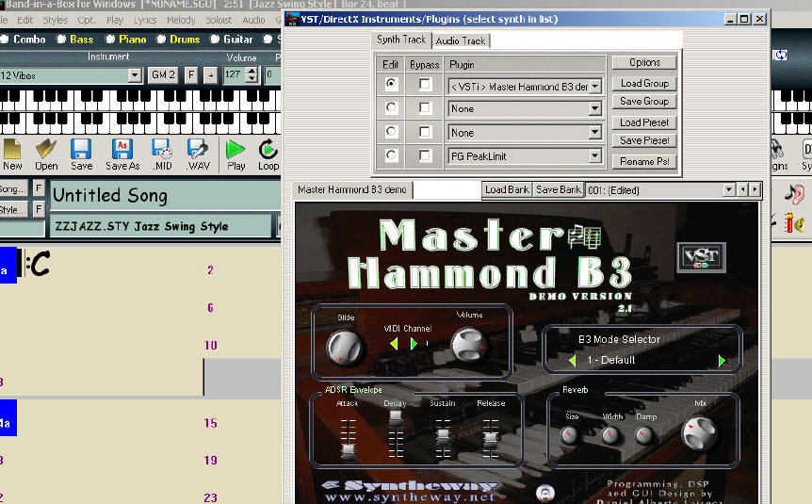812x504 pixels.
Task: Go to next preset with small right arrow
Action: (x=755, y=190)
